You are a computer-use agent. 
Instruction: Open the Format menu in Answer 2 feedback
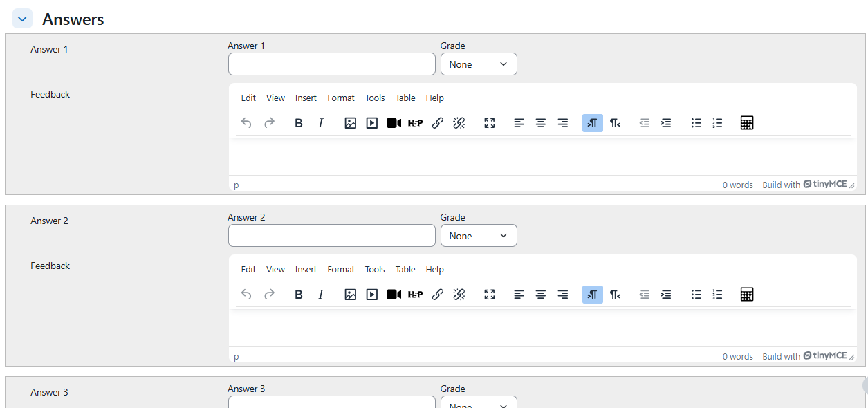(341, 270)
